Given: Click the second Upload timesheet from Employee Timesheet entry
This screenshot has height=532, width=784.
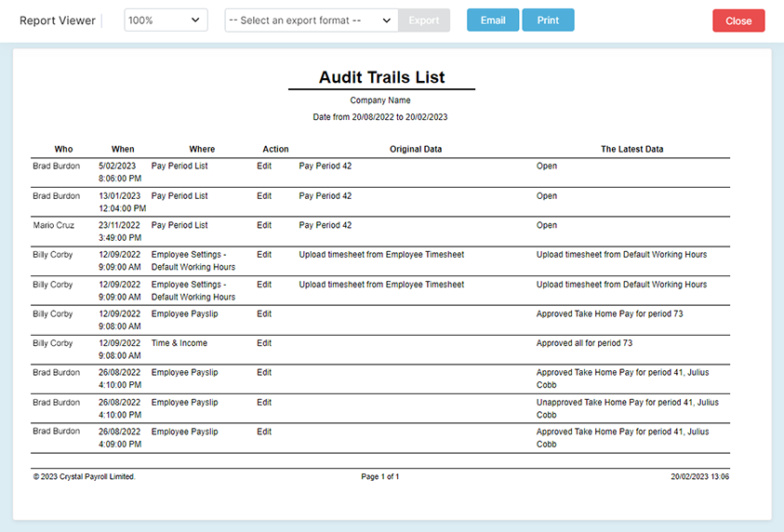Looking at the screenshot, I should pyautogui.click(x=381, y=285).
